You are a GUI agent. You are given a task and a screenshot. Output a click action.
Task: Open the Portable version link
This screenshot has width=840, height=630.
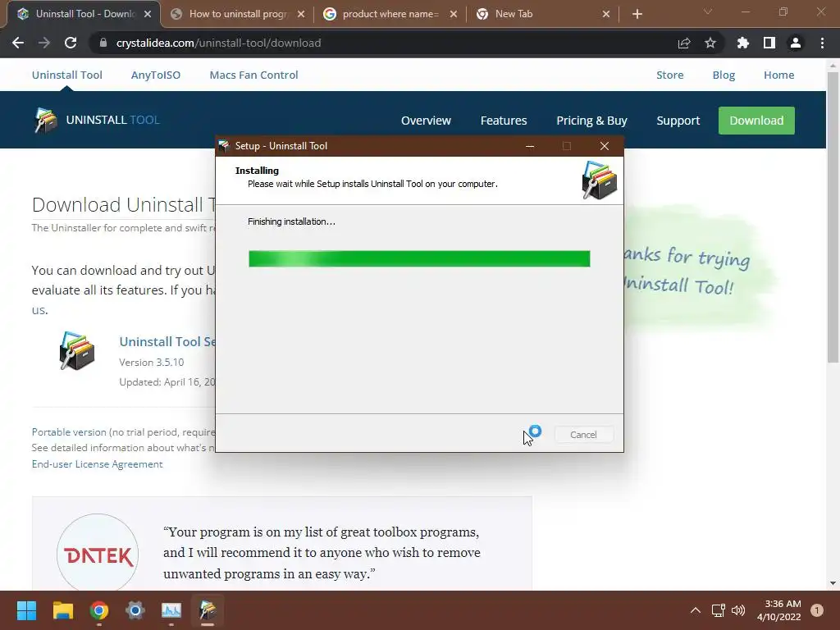pos(69,431)
